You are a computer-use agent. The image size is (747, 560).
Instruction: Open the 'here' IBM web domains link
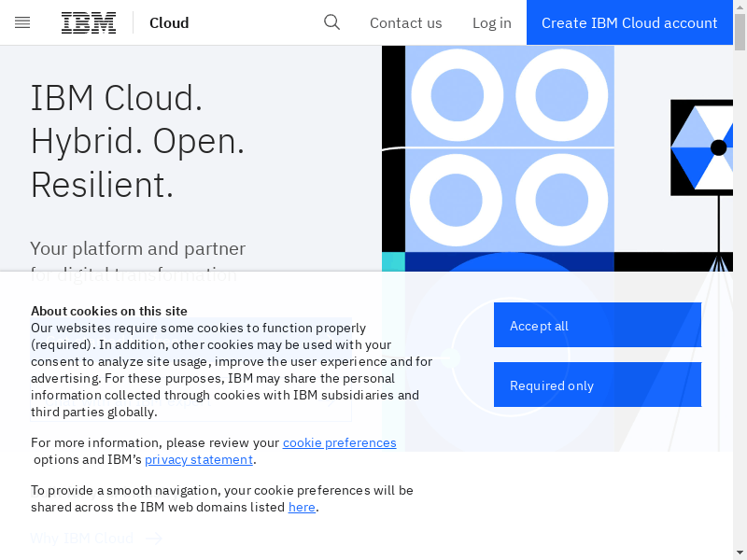pos(302,507)
